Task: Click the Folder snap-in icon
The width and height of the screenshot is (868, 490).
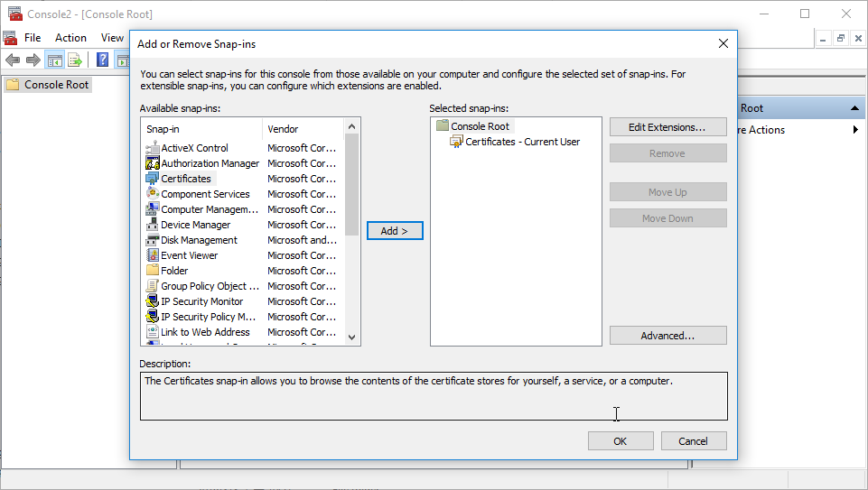Action: 153,270
